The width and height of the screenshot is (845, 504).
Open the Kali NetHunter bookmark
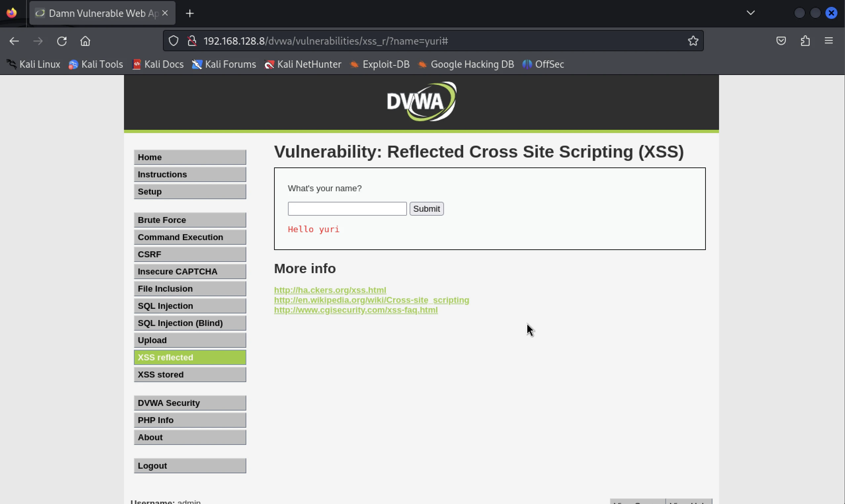click(x=303, y=64)
